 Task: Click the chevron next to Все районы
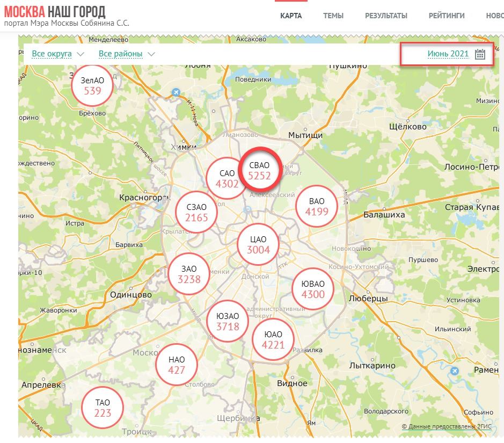coord(151,54)
